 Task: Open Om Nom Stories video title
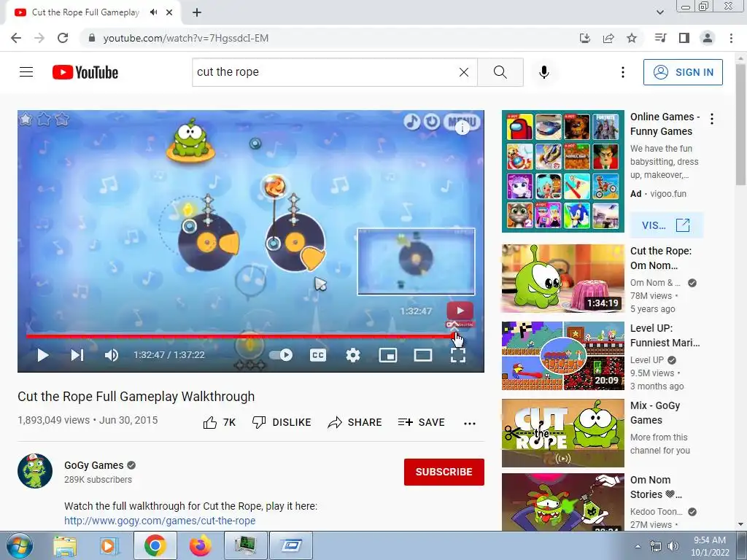click(x=656, y=487)
